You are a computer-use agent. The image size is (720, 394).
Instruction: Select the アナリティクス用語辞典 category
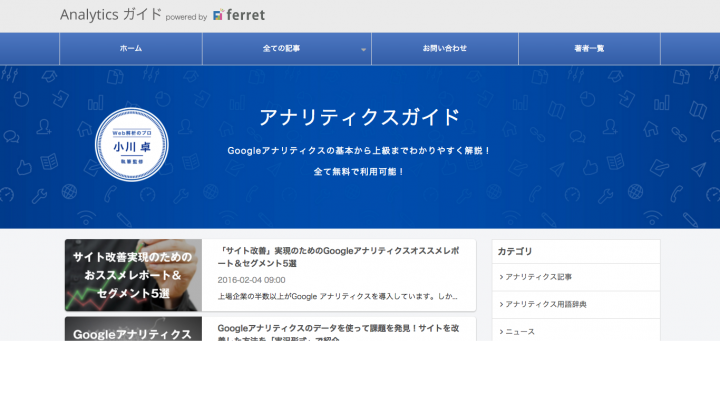click(576, 304)
